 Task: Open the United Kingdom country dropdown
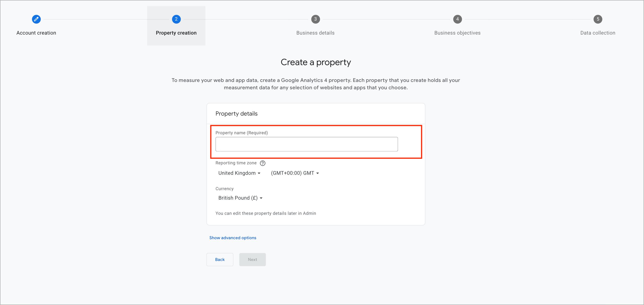pos(239,173)
